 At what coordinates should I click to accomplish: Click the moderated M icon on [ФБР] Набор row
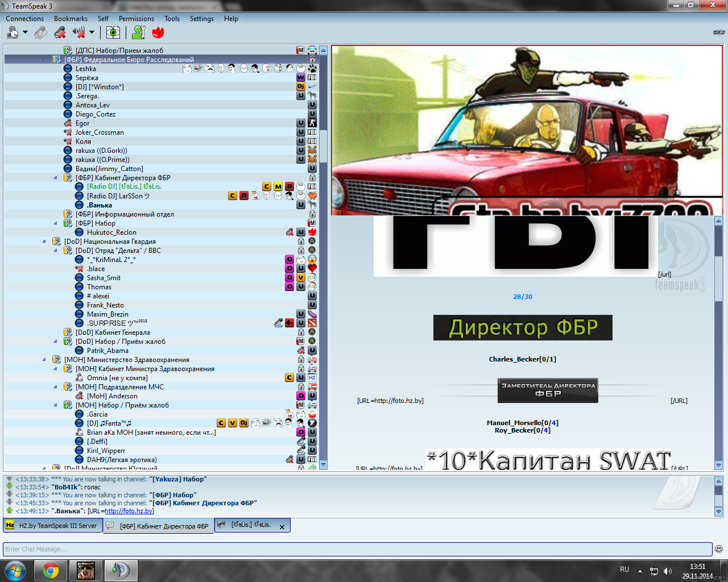click(312, 223)
